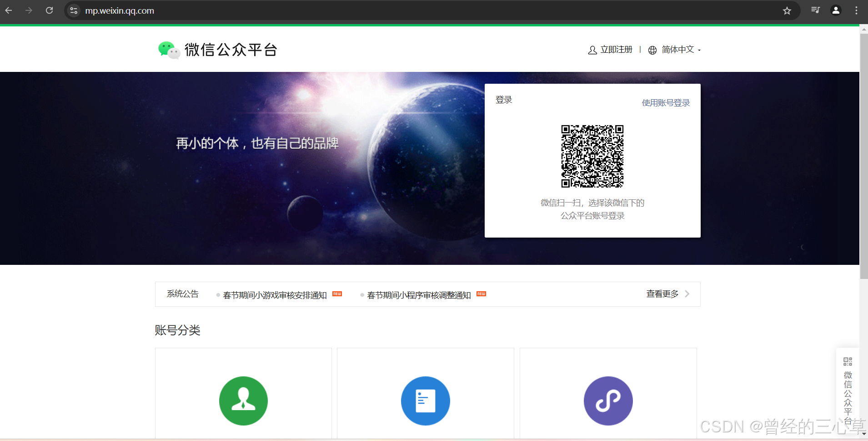The height and width of the screenshot is (441, 868).
Task: Click the new badge beside 小程序审核调整通知
Action: 481,294
